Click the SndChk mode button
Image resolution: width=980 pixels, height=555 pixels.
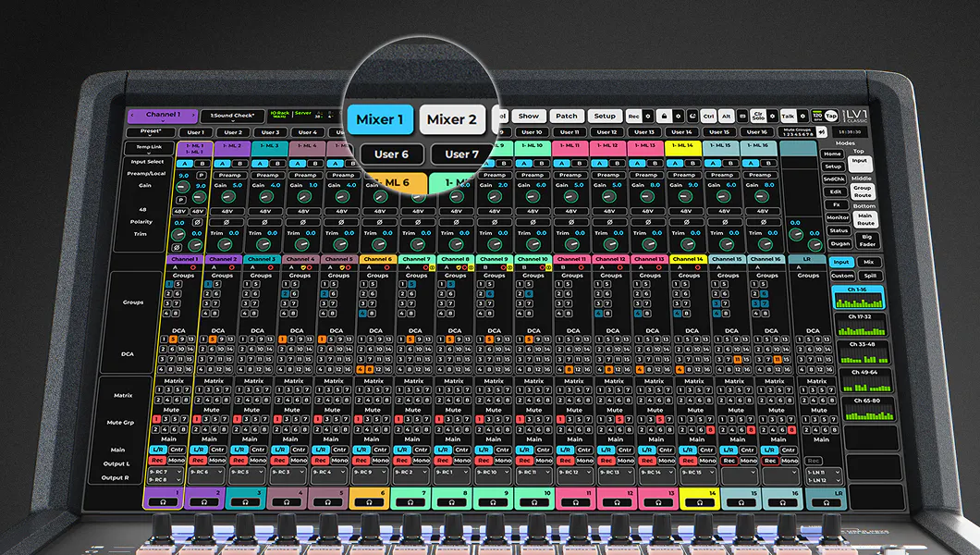(x=834, y=179)
